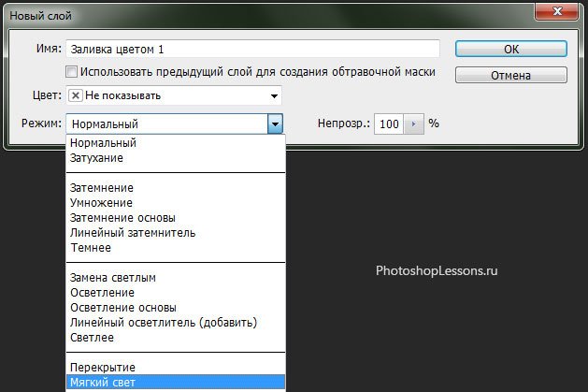Click the Непрозр. opacity value field
The width and height of the screenshot is (588, 392).
pyautogui.click(x=389, y=123)
